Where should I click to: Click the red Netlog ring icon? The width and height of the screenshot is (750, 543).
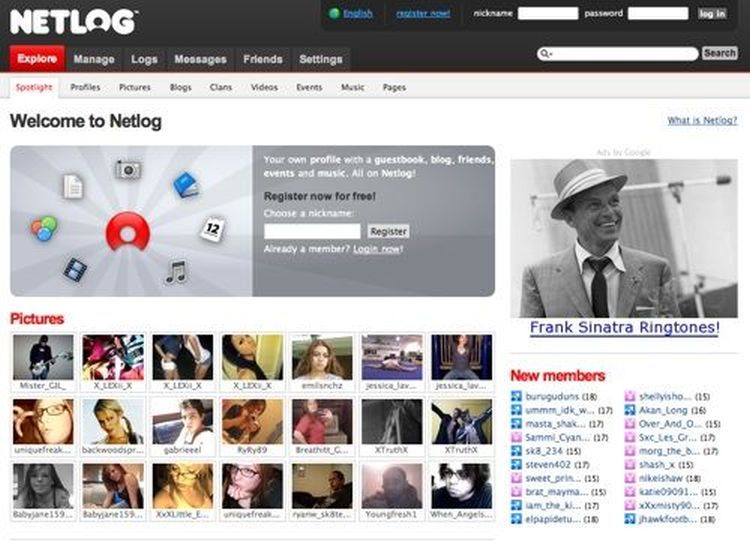pos(127,231)
